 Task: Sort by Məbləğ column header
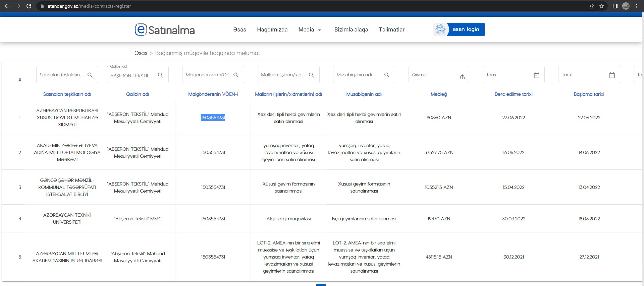click(x=438, y=94)
